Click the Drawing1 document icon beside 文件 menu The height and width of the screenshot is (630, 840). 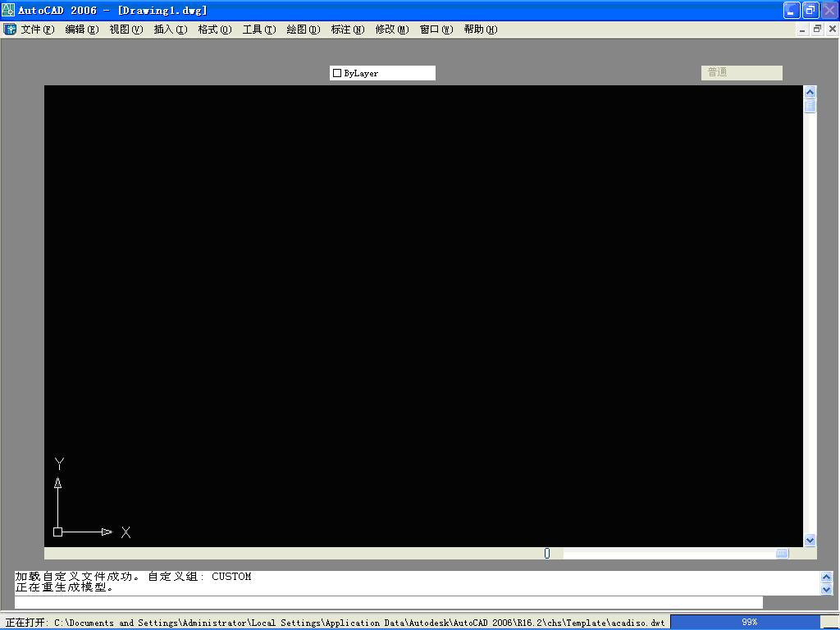(10, 28)
